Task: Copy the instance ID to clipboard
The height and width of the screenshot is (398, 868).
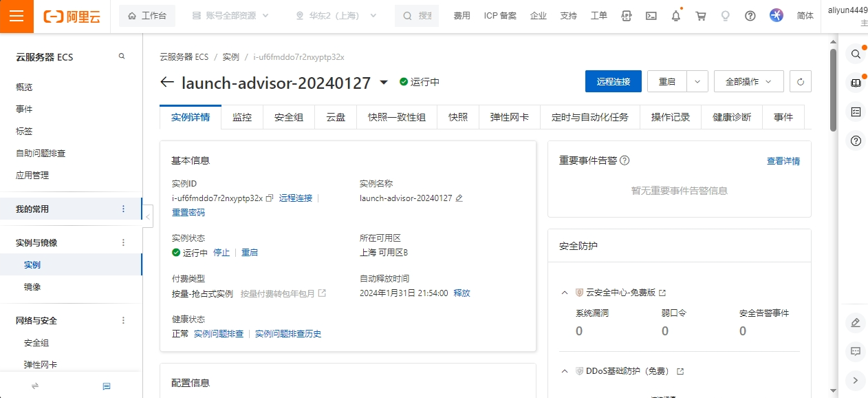Action: [x=270, y=198]
